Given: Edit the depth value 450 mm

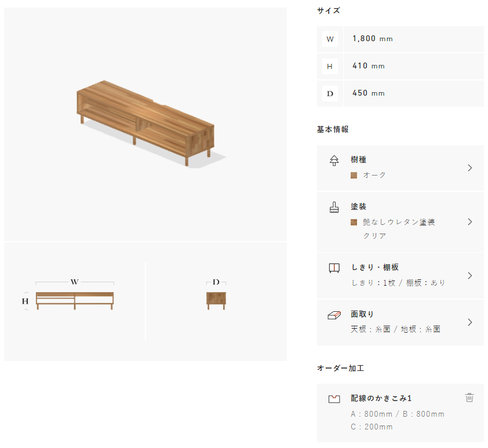Looking at the screenshot, I should pyautogui.click(x=413, y=93).
